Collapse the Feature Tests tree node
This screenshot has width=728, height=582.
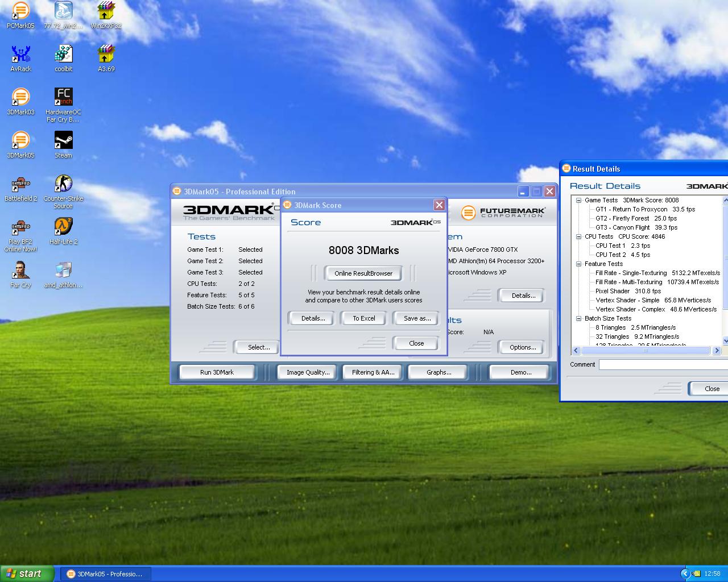(578, 264)
